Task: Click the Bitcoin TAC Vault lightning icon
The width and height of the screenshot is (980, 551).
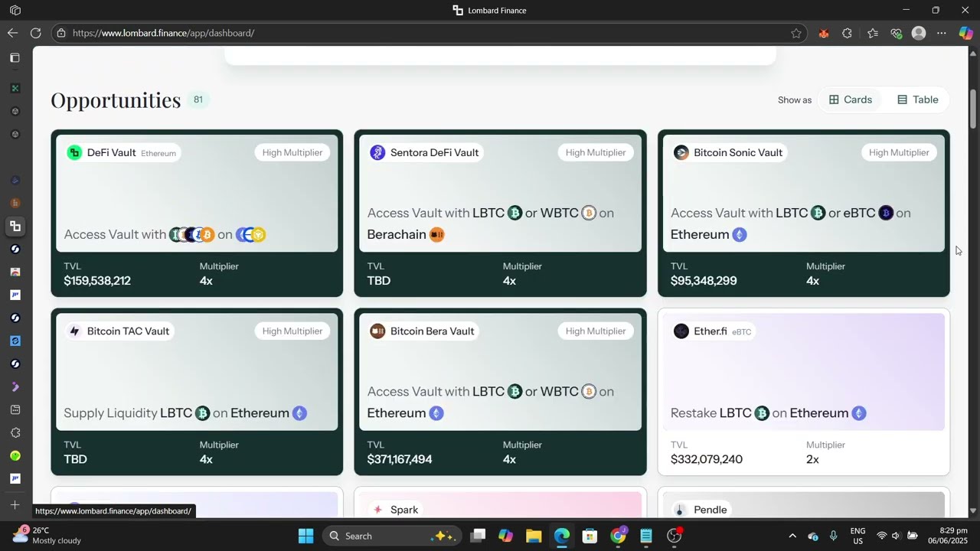Action: click(74, 331)
